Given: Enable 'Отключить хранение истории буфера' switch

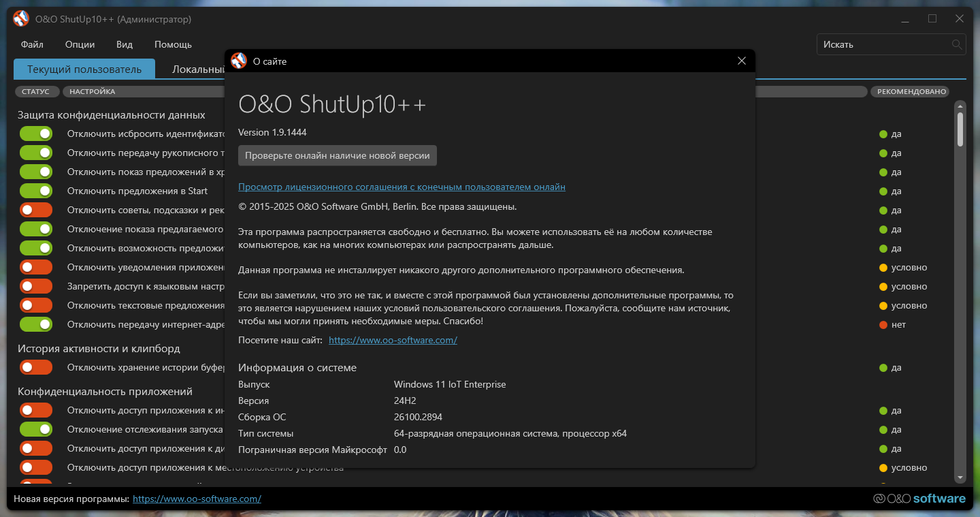Looking at the screenshot, I should coord(36,367).
